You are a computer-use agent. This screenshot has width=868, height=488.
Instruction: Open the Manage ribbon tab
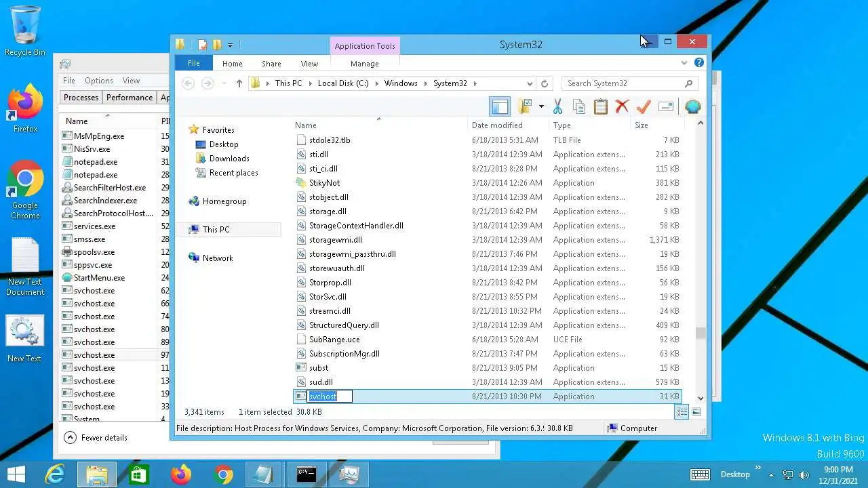point(365,63)
